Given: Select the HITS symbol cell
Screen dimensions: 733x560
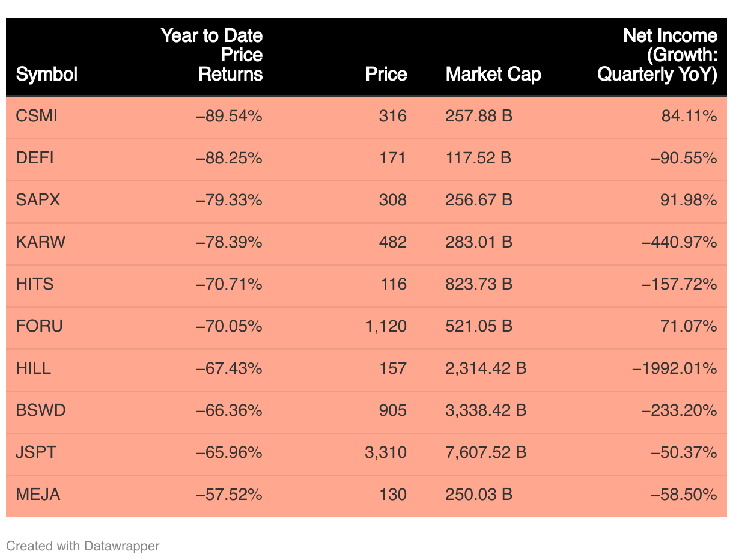Looking at the screenshot, I should [35, 284].
